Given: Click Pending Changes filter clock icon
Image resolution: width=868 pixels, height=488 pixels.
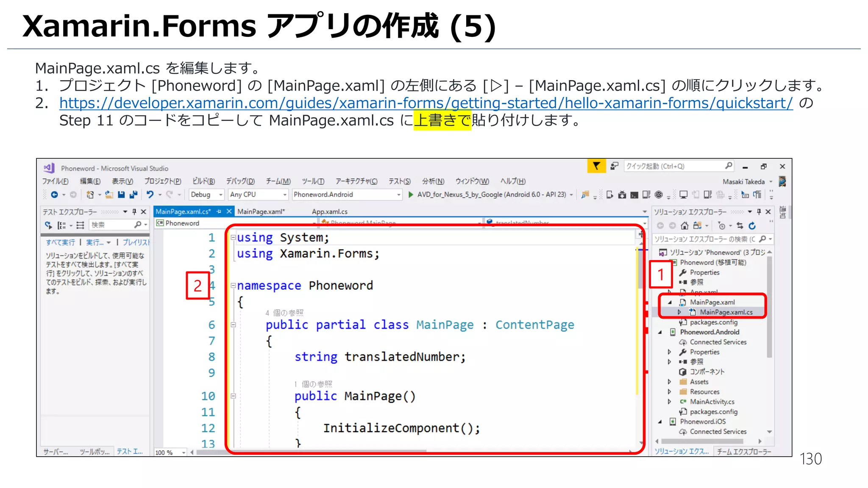Looking at the screenshot, I should click(x=722, y=225).
